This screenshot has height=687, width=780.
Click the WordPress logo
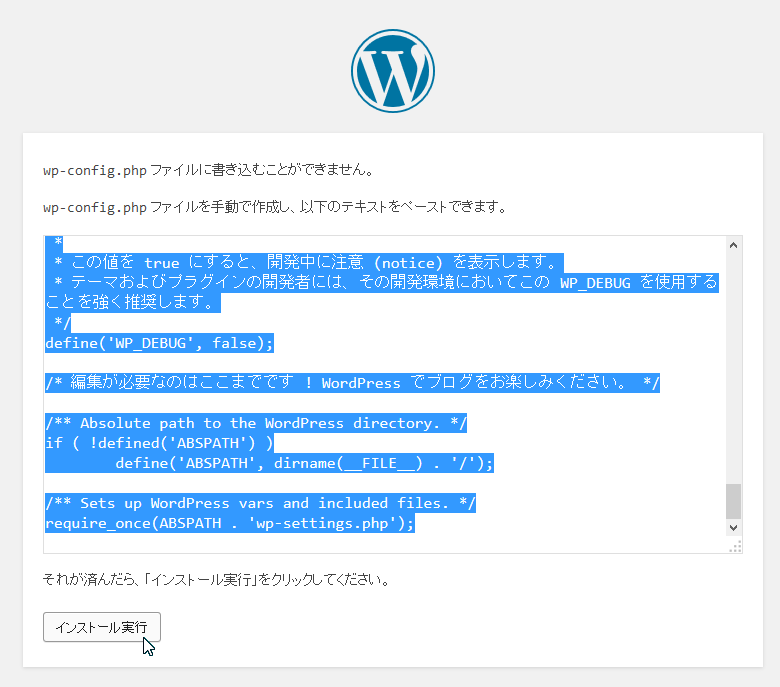pyautogui.click(x=392, y=71)
